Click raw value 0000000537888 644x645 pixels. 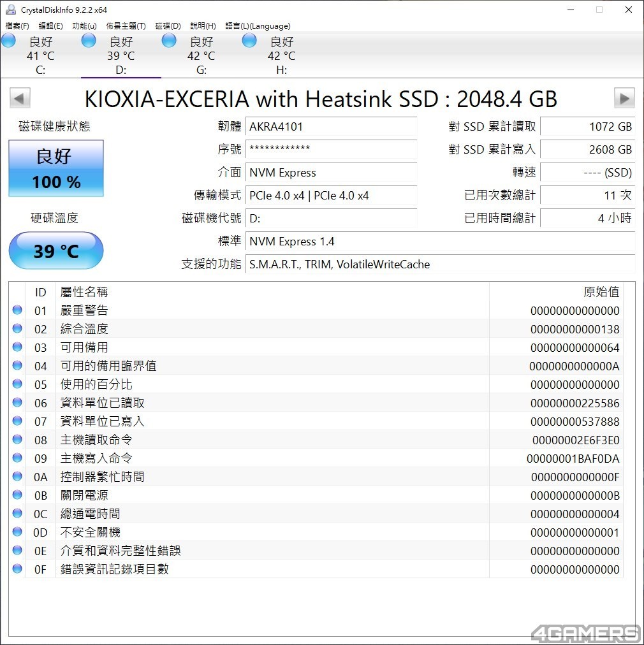(x=575, y=422)
